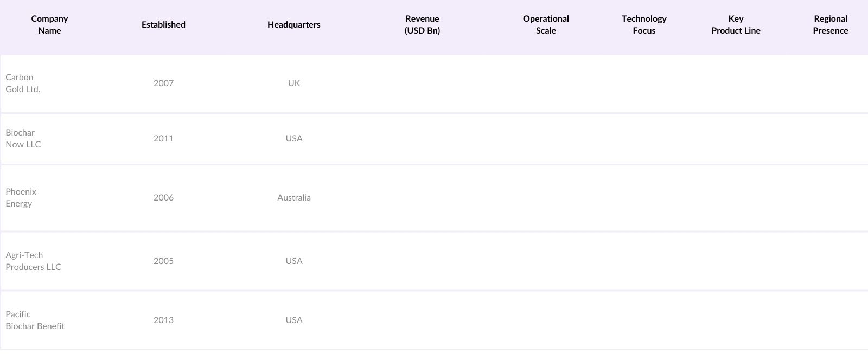Select the 2013 established year cell
Viewport: 868px width, 354px height.
163,320
